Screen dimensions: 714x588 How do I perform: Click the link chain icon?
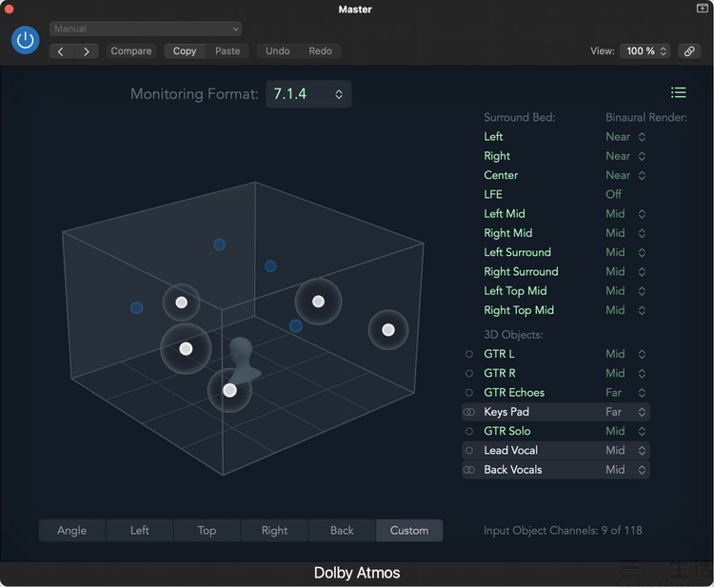tap(690, 51)
